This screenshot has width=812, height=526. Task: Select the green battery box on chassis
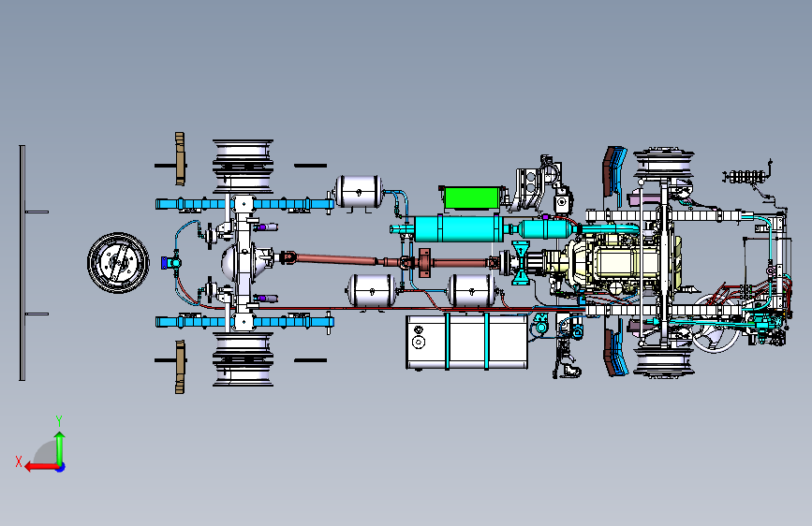[471, 198]
